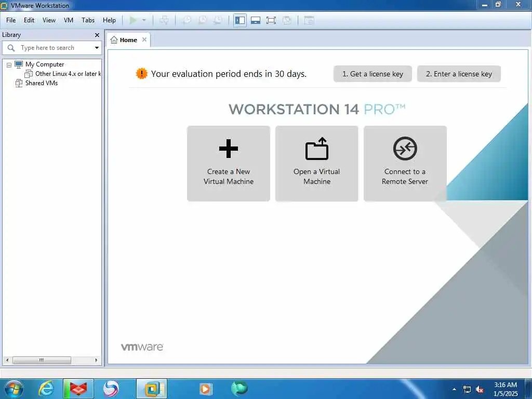Click the Library scrollbar right arrow
532x399 pixels.
[96, 360]
